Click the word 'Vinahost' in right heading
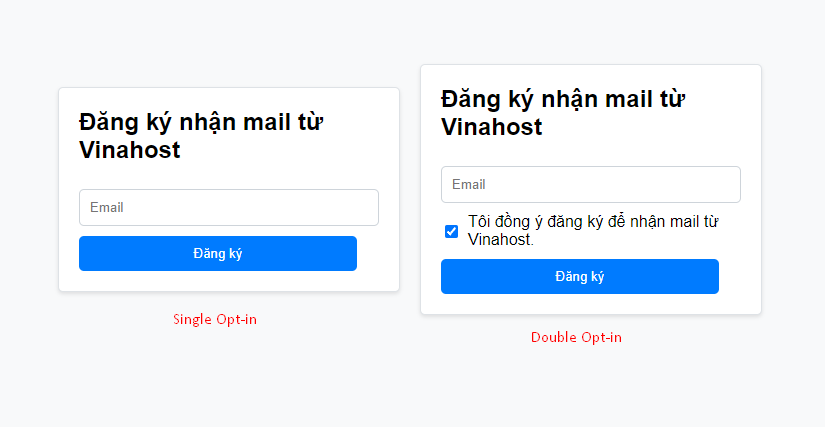The image size is (825, 427). click(x=492, y=128)
